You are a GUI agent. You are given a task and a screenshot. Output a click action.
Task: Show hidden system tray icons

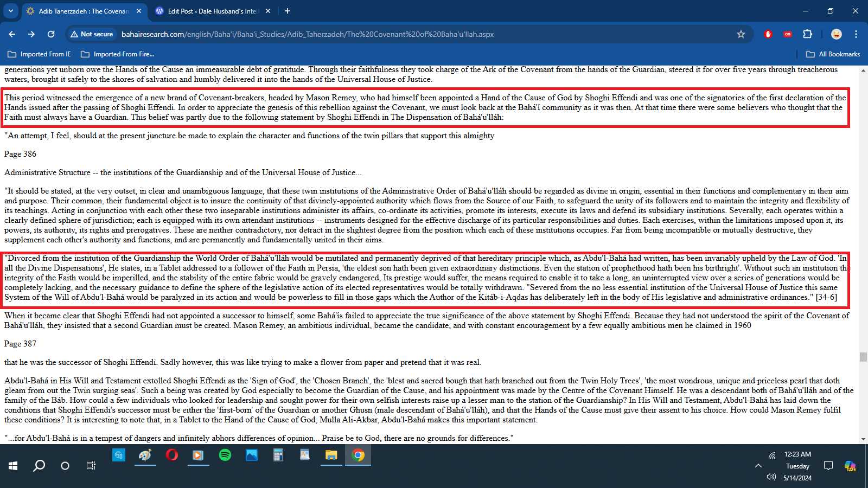758,466
